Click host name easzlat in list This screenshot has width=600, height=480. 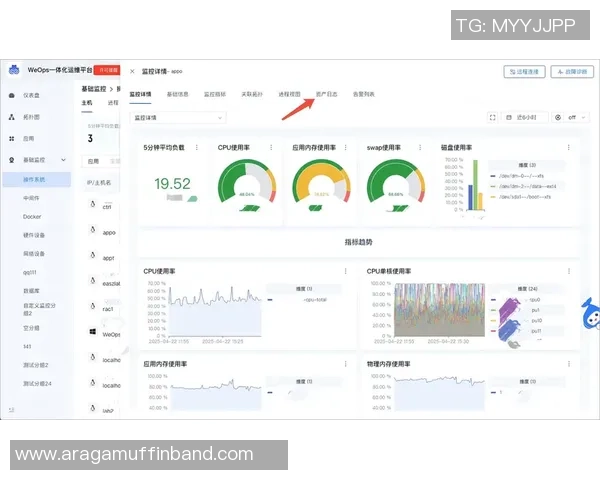[x=111, y=284]
